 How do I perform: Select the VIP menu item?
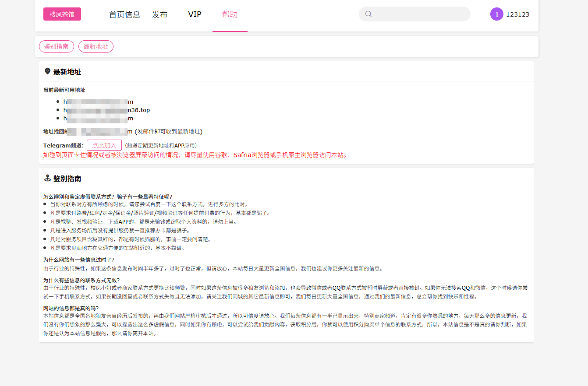pyautogui.click(x=195, y=14)
